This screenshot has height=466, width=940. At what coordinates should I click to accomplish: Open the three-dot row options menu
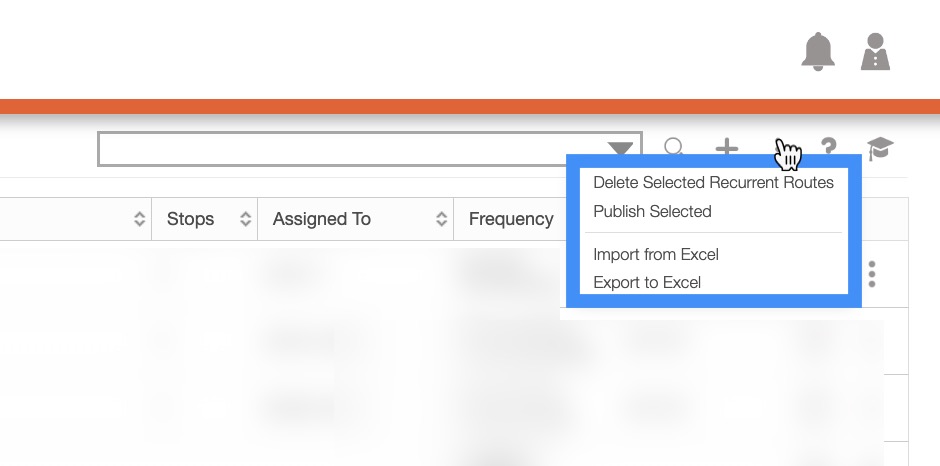click(873, 274)
